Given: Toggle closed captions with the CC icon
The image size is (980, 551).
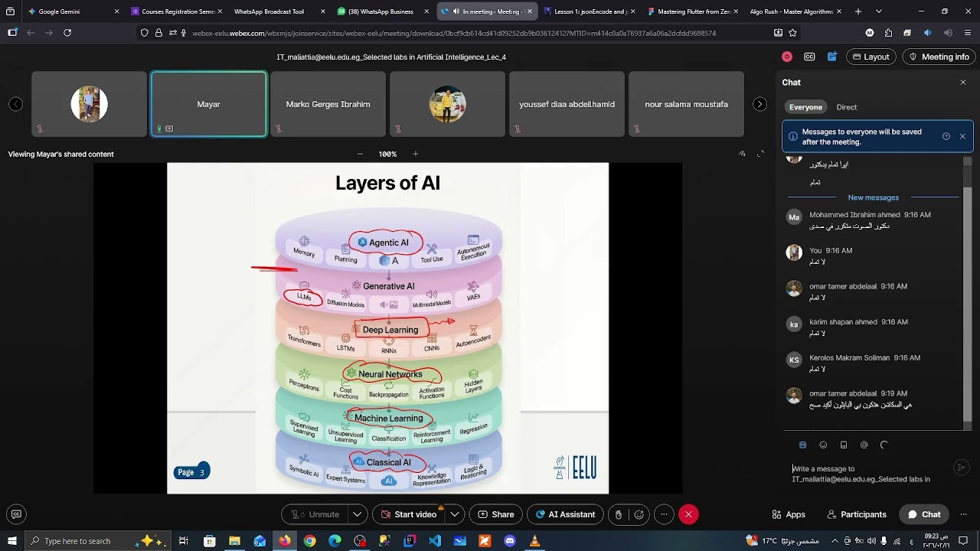Looking at the screenshot, I should [x=809, y=57].
